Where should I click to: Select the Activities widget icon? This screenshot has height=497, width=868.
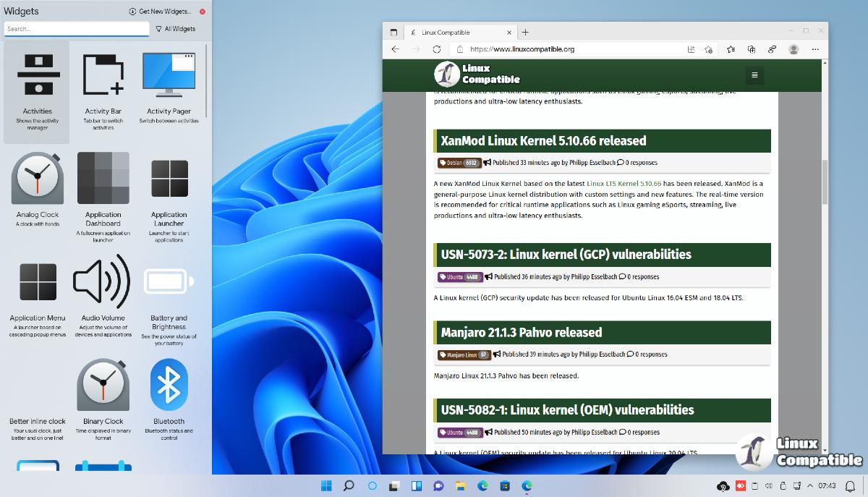point(37,75)
